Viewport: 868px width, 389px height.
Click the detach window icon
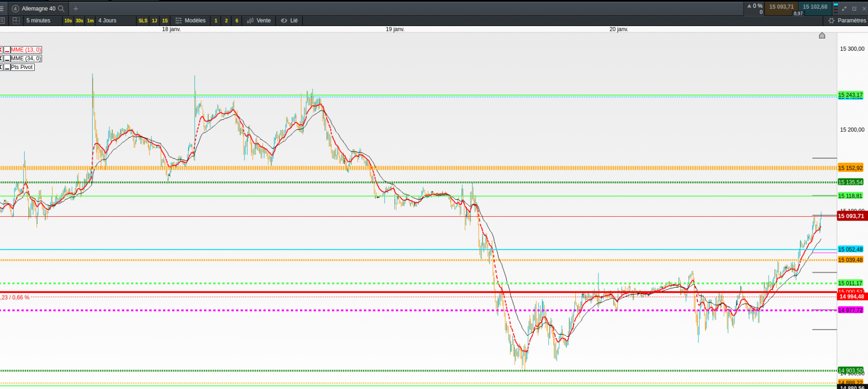click(854, 9)
